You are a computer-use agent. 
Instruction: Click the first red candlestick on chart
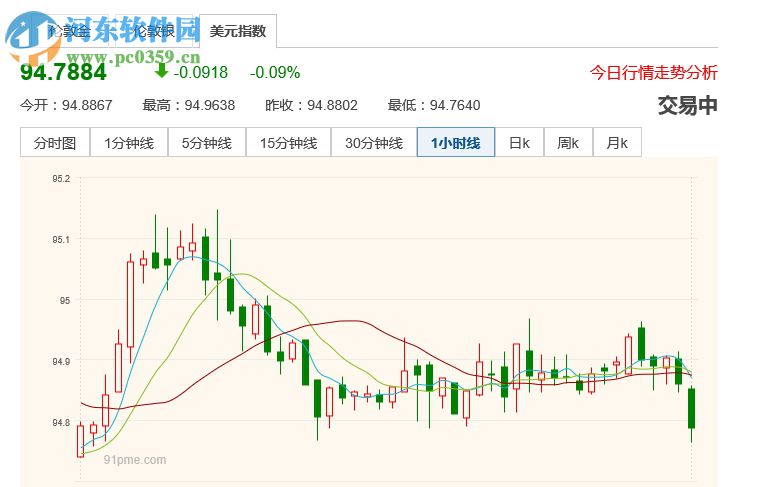81,441
